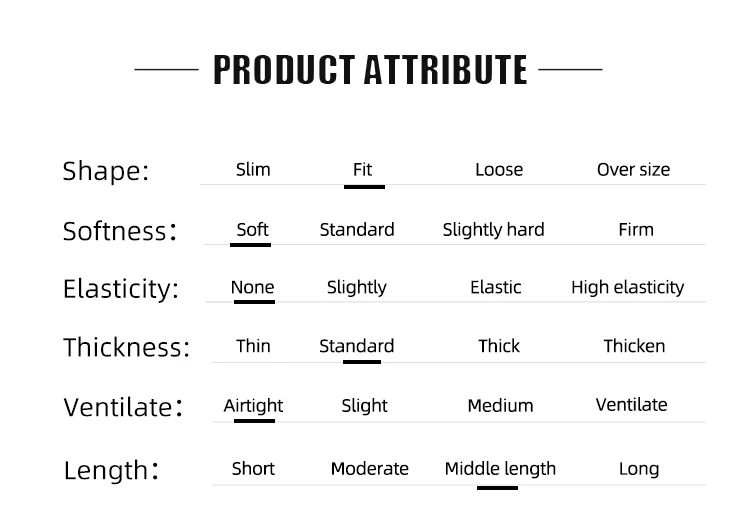750x520 pixels.
Task: Choose the Fit shape option
Action: coord(362,169)
